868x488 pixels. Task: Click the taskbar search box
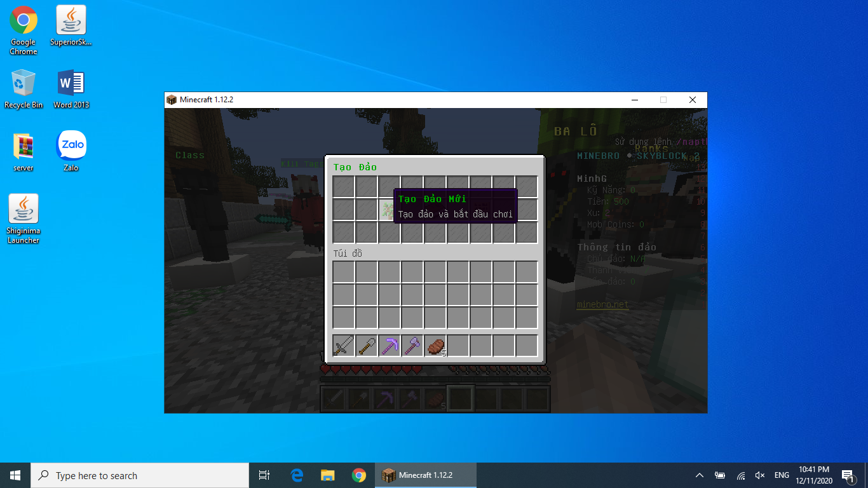pyautogui.click(x=140, y=475)
